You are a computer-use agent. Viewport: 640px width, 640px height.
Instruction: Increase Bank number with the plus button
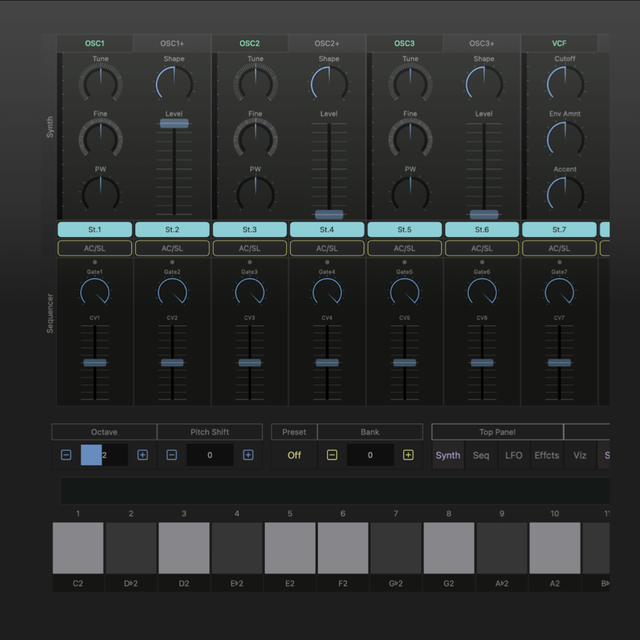pyautogui.click(x=408, y=455)
